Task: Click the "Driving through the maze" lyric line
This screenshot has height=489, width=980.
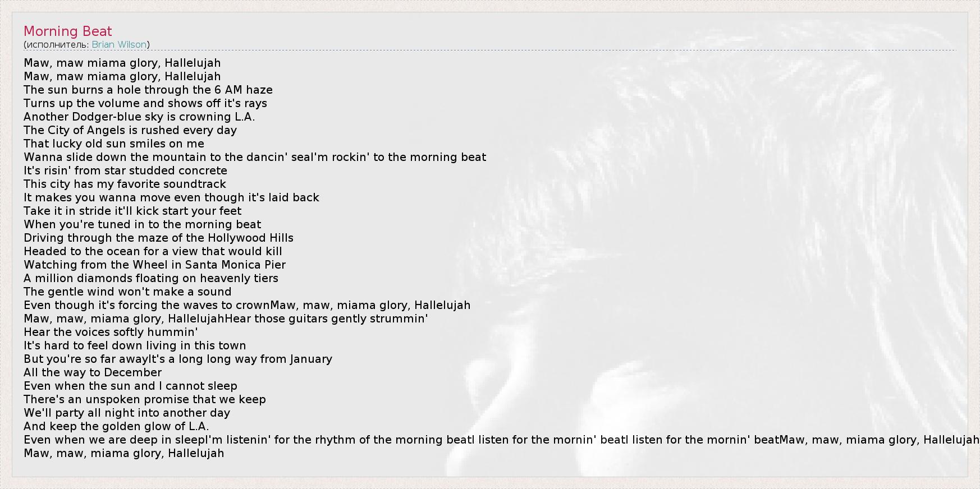Action: 158,238
